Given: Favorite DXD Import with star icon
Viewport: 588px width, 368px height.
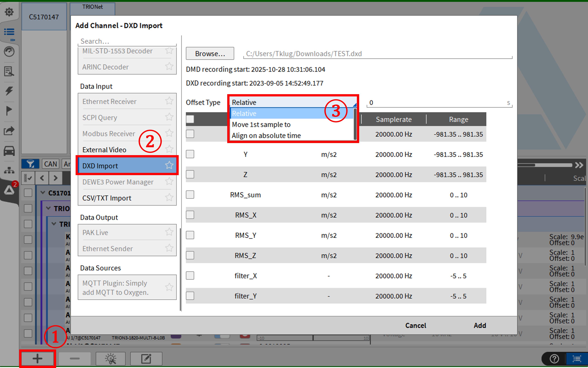Looking at the screenshot, I should [169, 165].
